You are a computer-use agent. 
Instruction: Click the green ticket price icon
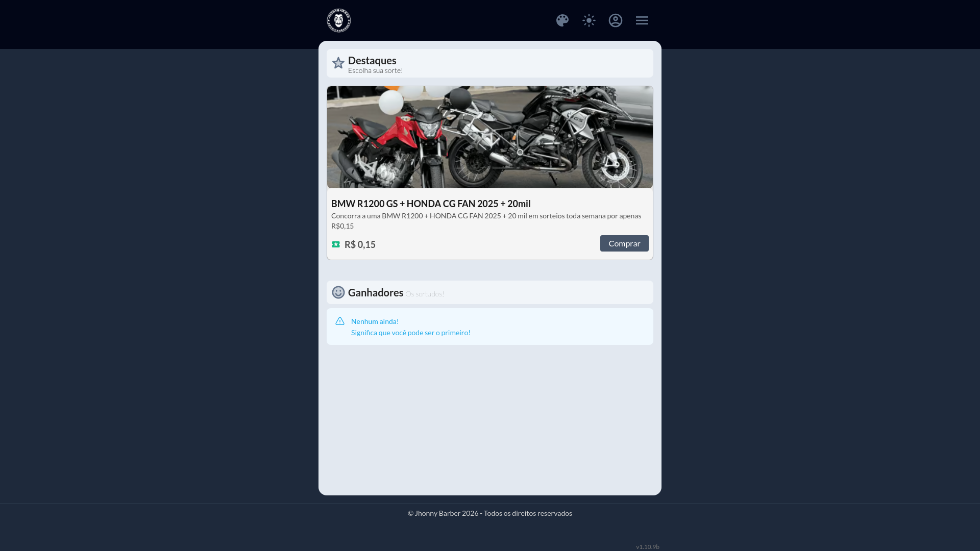click(336, 244)
